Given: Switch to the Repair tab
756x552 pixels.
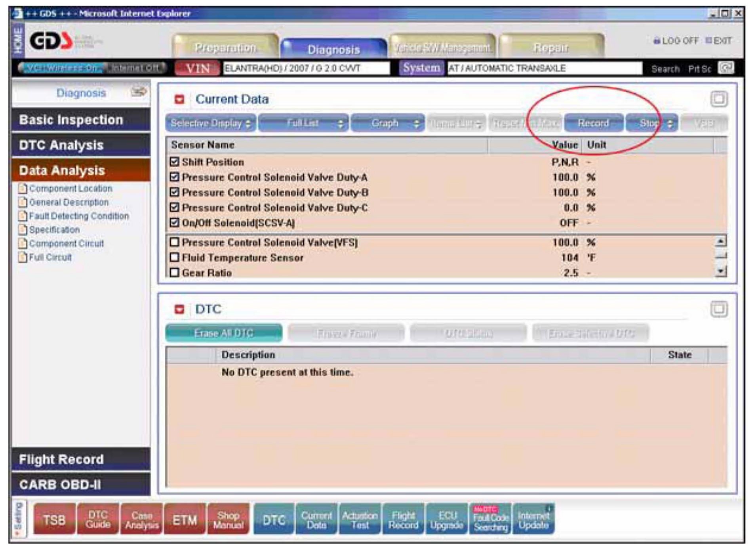Looking at the screenshot, I should coord(551,48).
